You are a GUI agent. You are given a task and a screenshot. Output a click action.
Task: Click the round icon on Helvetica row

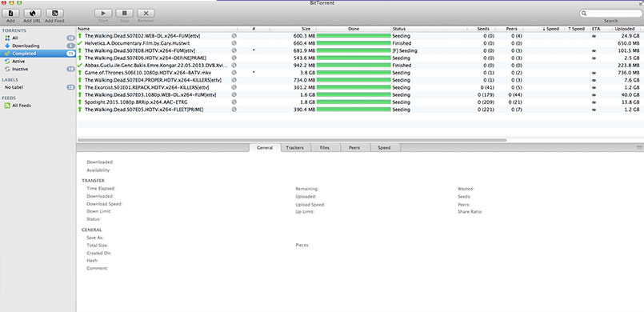234,43
